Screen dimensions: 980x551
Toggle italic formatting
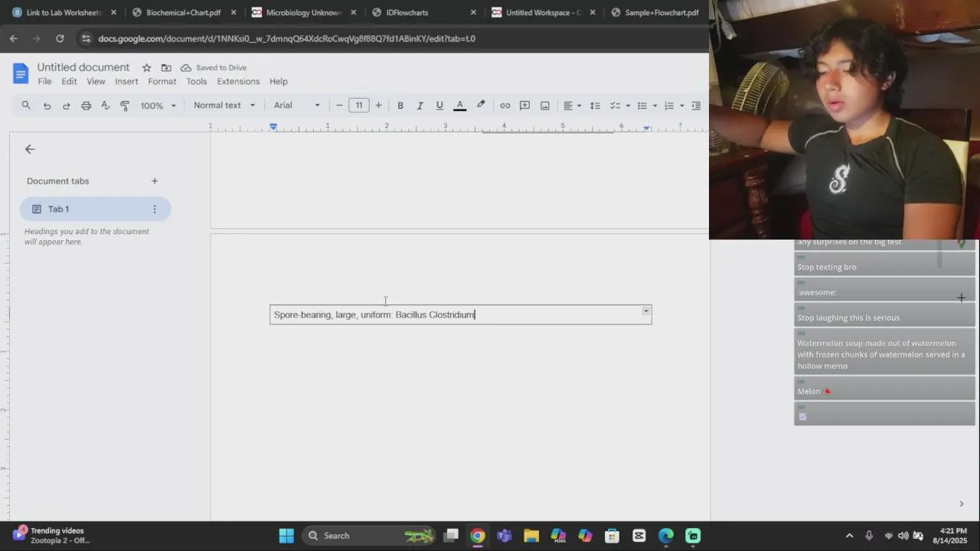(x=420, y=106)
